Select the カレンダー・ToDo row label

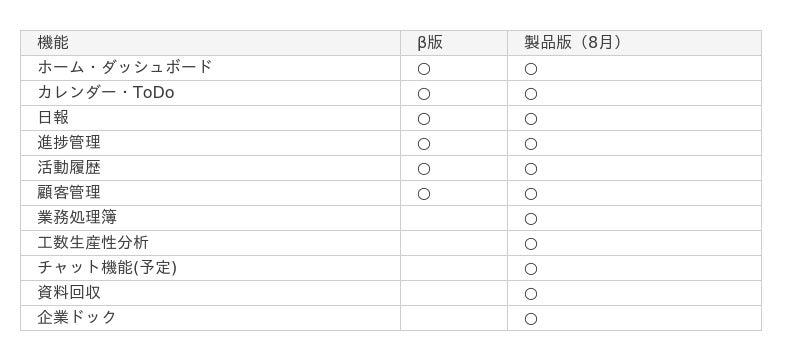106,92
